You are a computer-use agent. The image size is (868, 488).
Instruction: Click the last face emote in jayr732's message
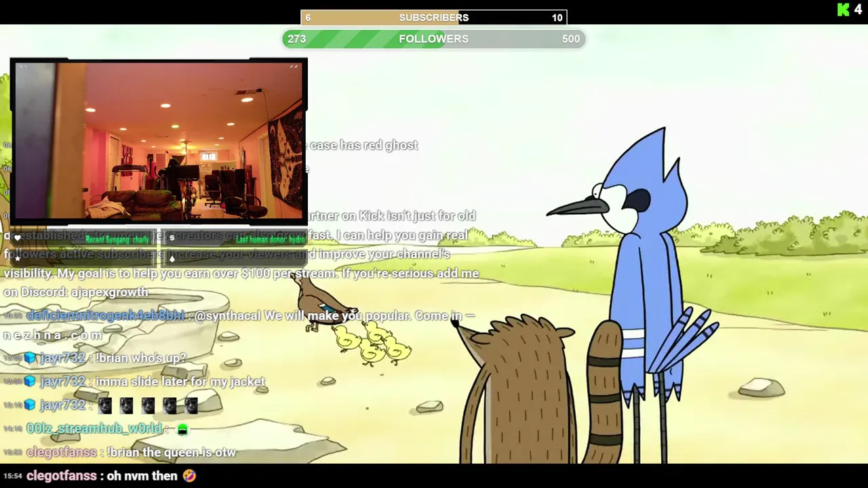pos(191,405)
